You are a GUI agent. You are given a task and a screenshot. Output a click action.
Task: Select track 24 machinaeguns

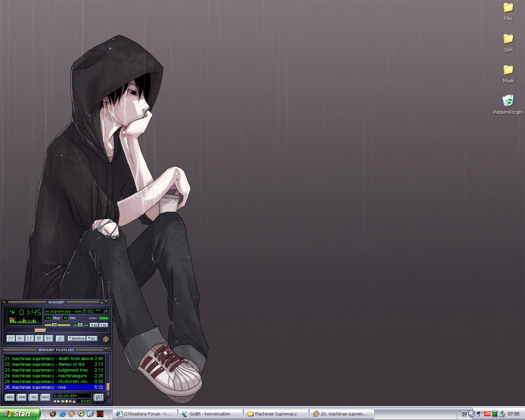(55, 376)
